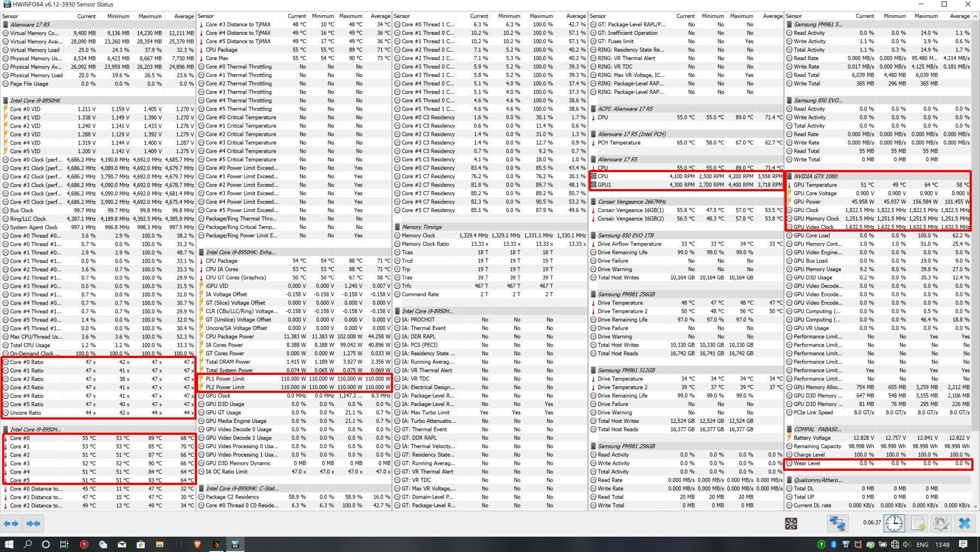Click ENG language indicator
The height and width of the screenshot is (552, 980).
(922, 544)
